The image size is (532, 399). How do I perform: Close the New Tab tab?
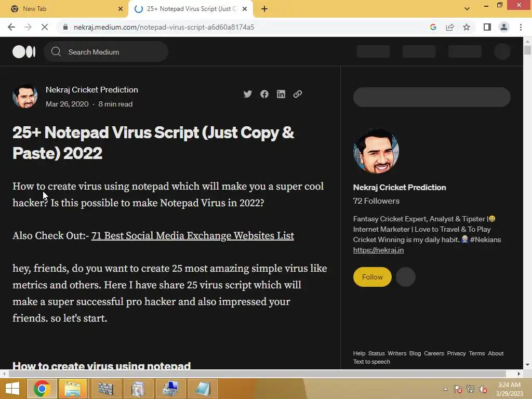point(121,9)
